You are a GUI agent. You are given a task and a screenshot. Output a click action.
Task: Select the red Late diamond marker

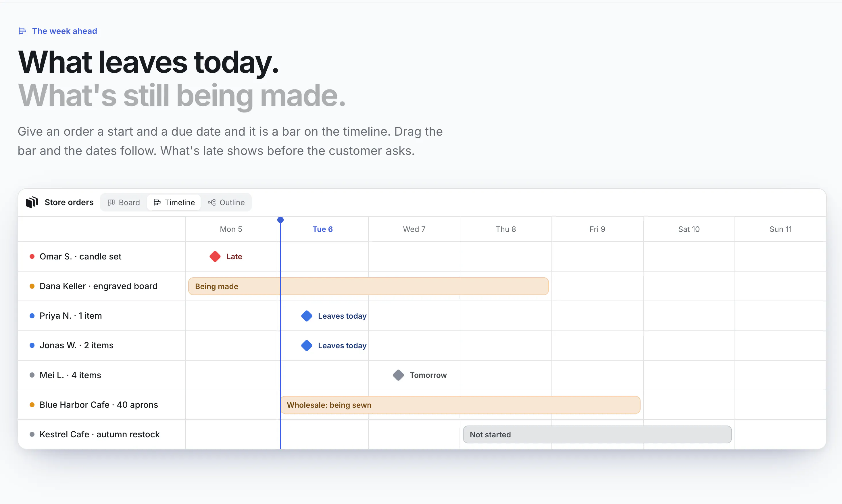click(215, 256)
